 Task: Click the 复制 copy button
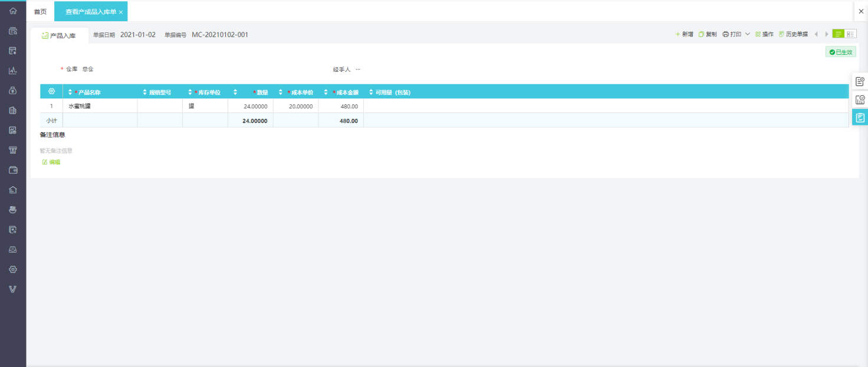708,34
